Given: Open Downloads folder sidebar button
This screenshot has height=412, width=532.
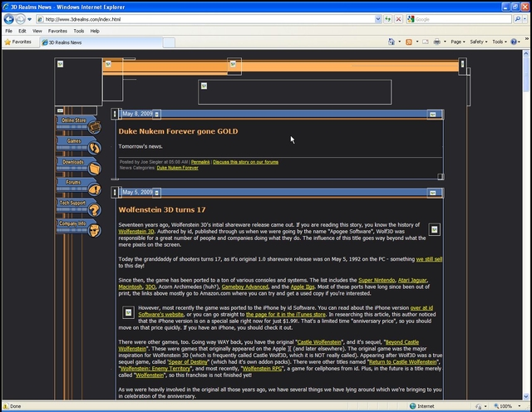Looking at the screenshot, I should tap(79, 166).
